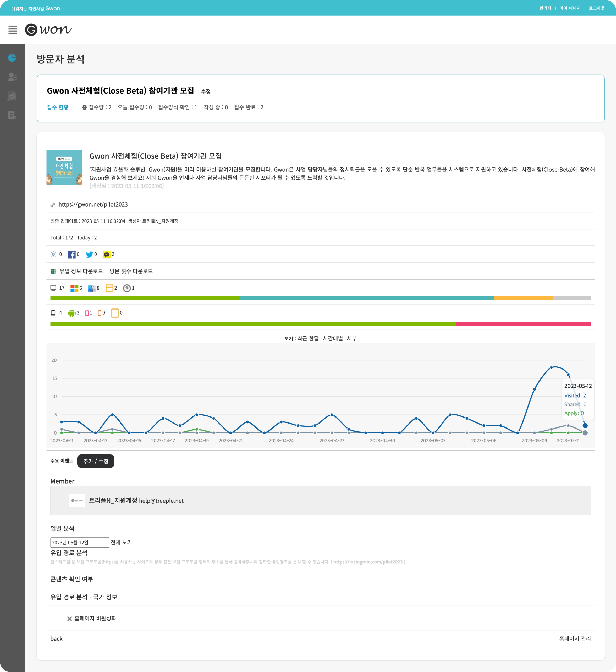Click the Excel download icon
This screenshot has height=672, width=616.
coord(53,271)
